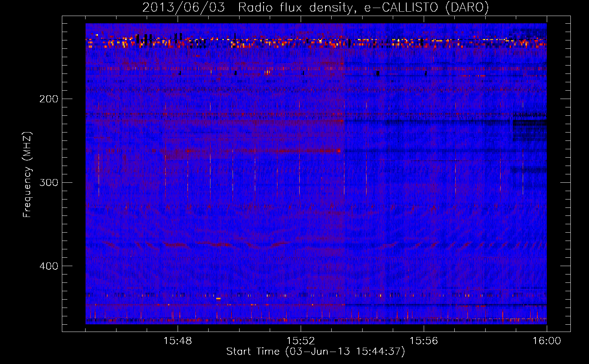Click the radio spectrogram image

[316, 174]
